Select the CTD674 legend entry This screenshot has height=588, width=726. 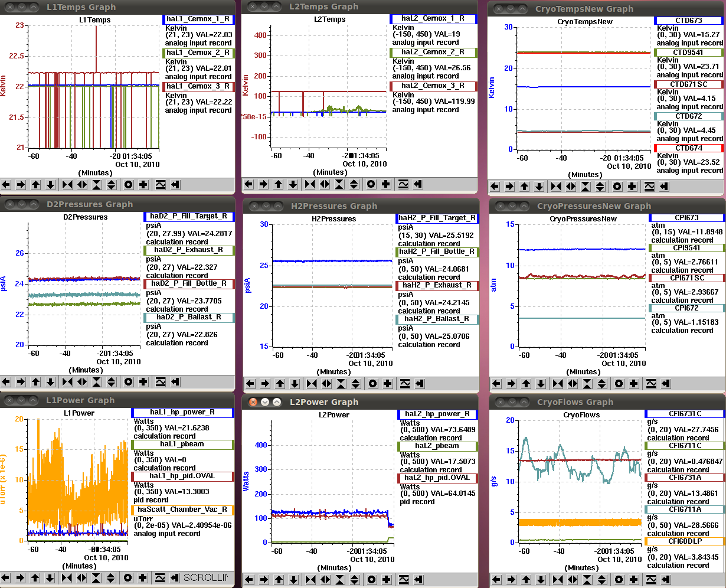[x=689, y=148]
